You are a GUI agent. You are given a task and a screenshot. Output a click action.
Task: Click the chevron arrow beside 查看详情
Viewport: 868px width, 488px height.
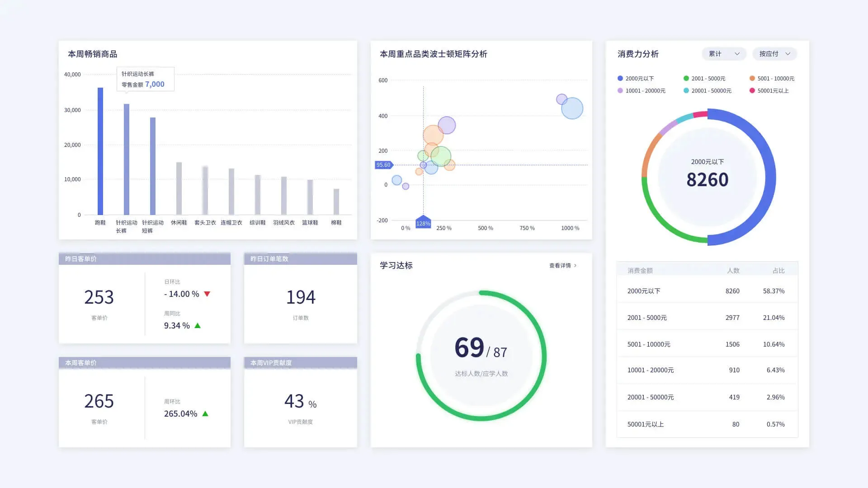[x=575, y=266]
